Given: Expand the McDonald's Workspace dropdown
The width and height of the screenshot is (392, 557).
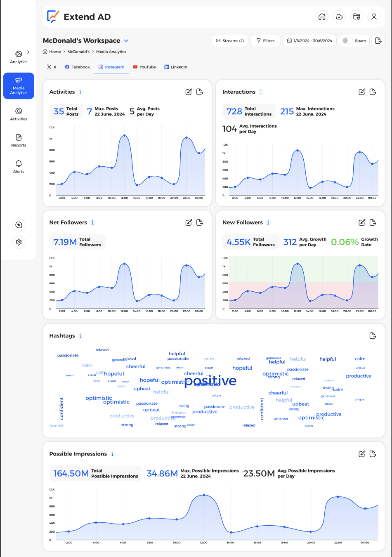Looking at the screenshot, I should (x=126, y=40).
